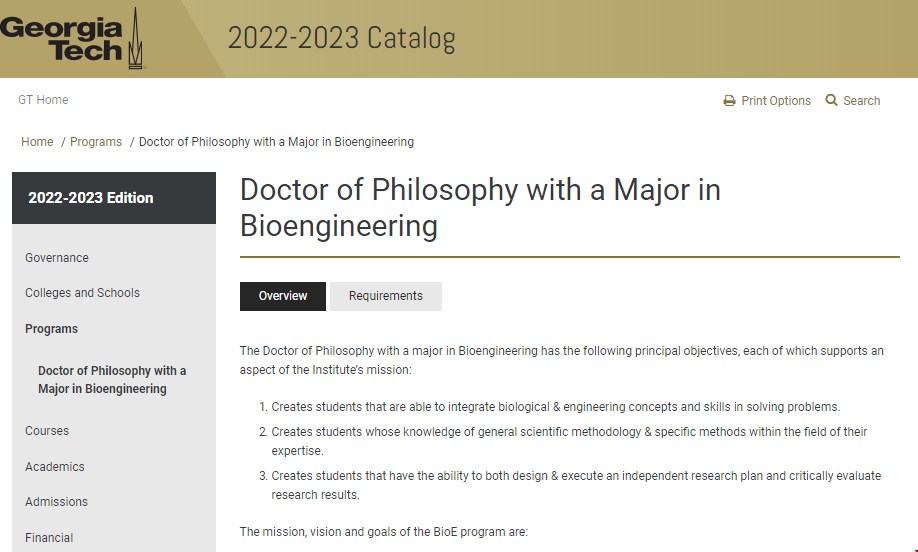Click the Georgia Tech logo

72,39
